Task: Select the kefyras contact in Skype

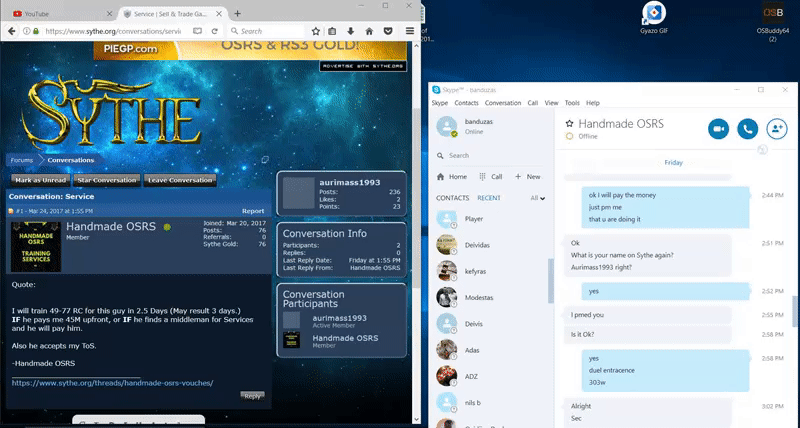Action: (491, 271)
